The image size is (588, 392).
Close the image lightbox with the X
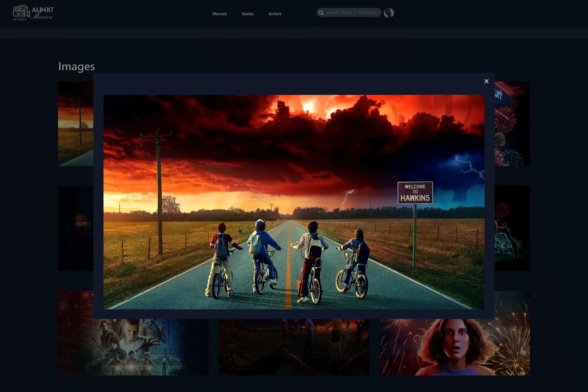[x=486, y=81]
